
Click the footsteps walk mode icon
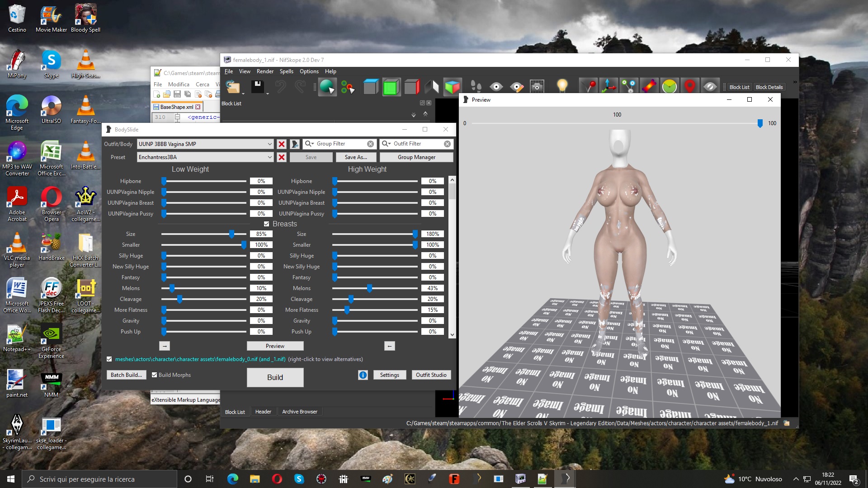pos(476,87)
